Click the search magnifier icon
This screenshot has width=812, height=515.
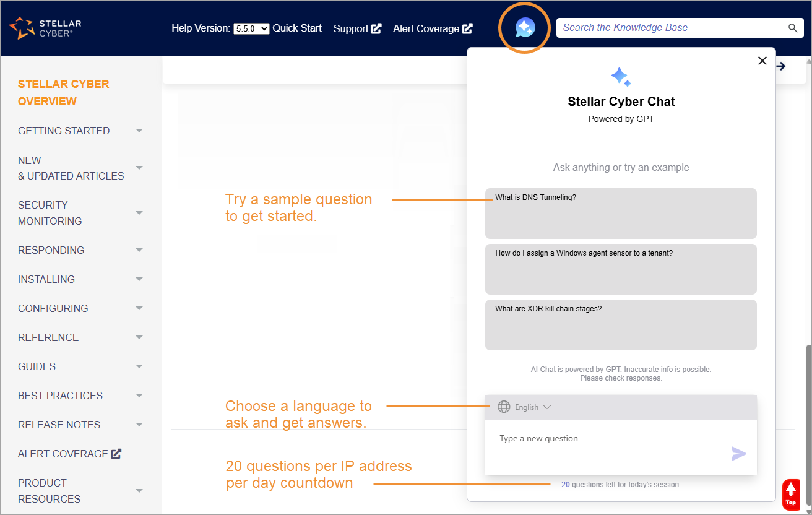tap(793, 28)
